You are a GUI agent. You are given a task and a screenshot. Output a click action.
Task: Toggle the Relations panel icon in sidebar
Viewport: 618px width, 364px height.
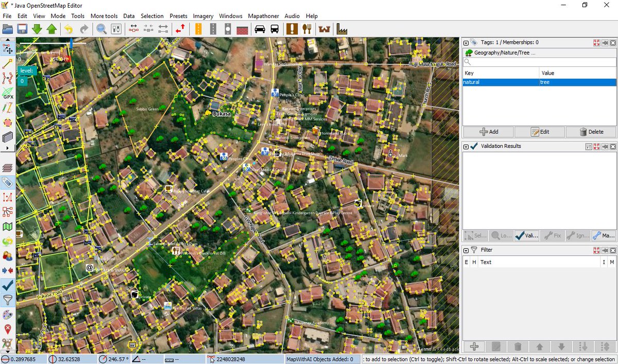tap(8, 212)
